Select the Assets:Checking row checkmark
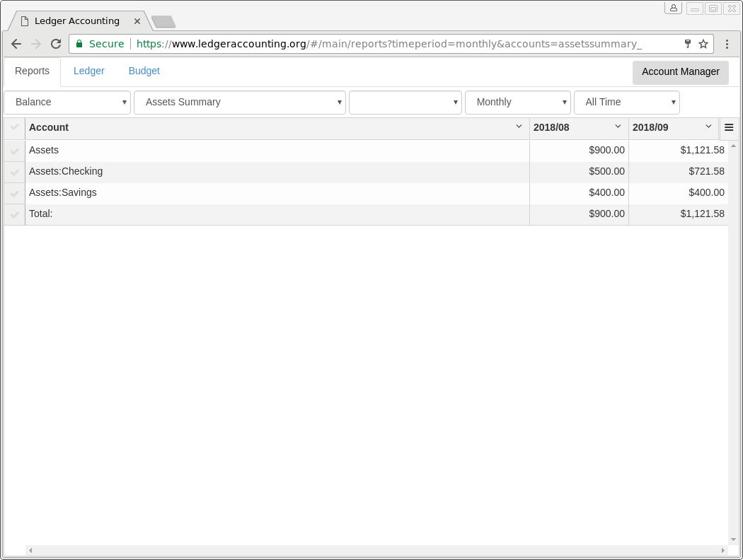Screen dimensions: 743x560 (x=14, y=173)
